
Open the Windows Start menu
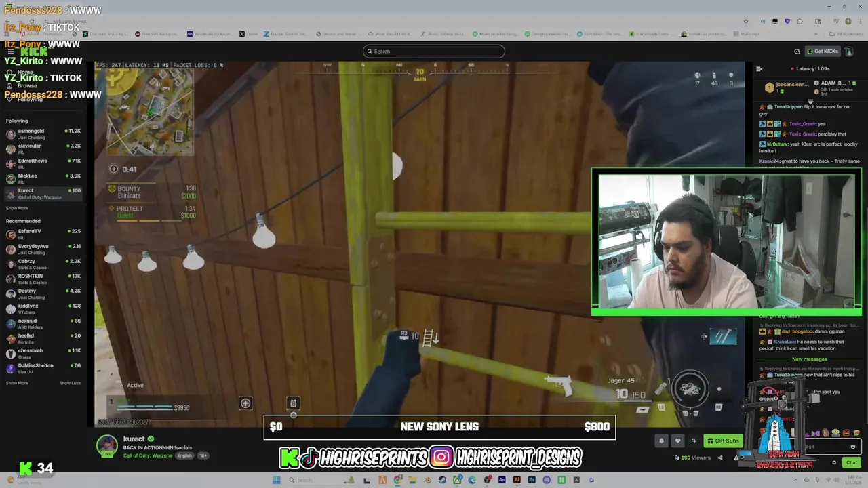coord(276,480)
